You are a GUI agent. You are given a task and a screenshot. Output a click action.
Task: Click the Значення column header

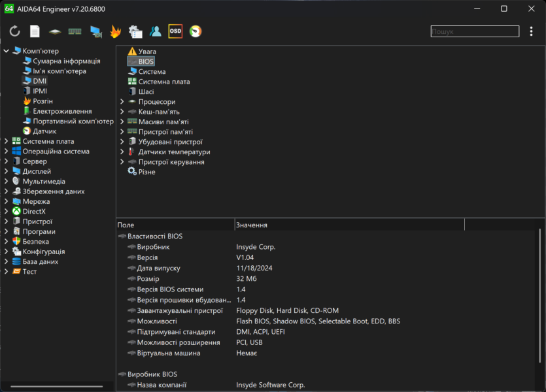350,225
